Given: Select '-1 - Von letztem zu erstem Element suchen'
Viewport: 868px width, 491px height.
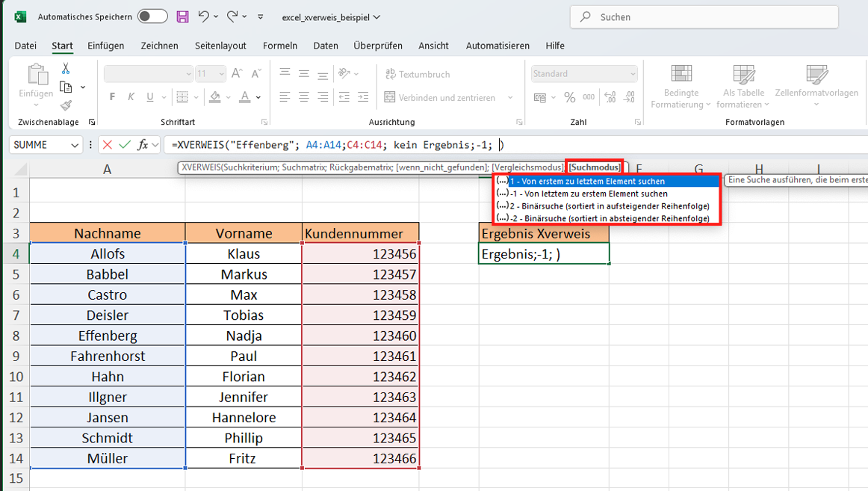Looking at the screenshot, I should (607, 194).
